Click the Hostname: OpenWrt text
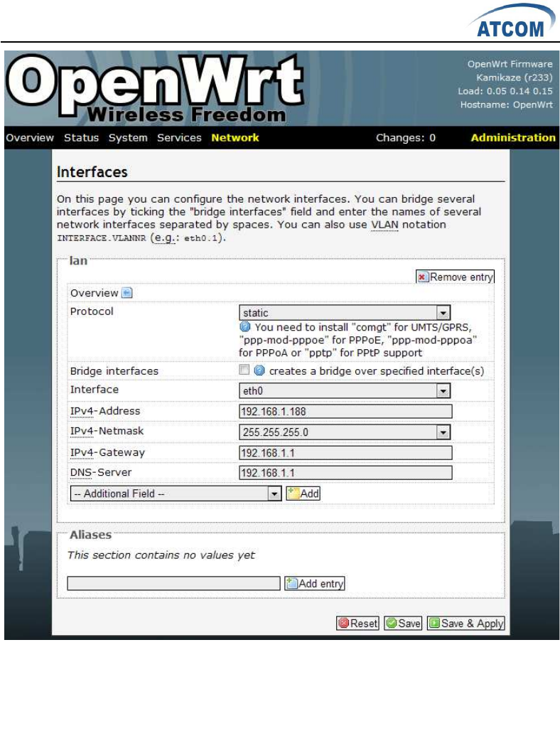 [x=507, y=105]
